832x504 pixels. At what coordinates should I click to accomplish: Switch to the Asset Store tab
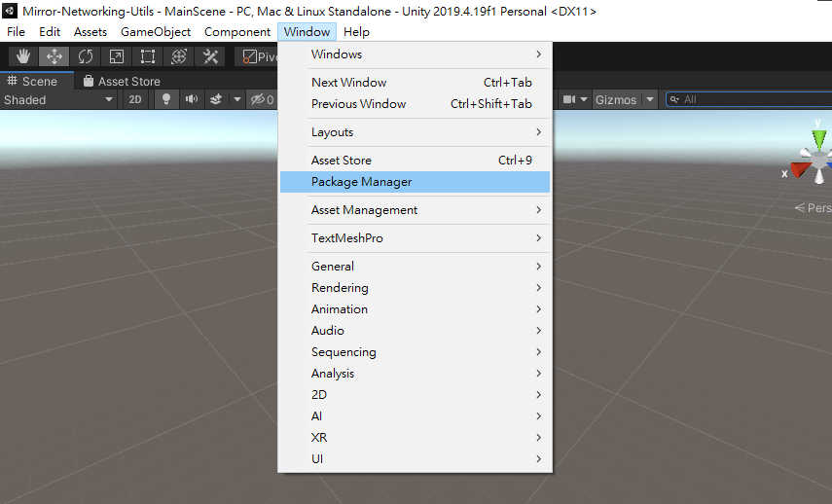click(122, 81)
